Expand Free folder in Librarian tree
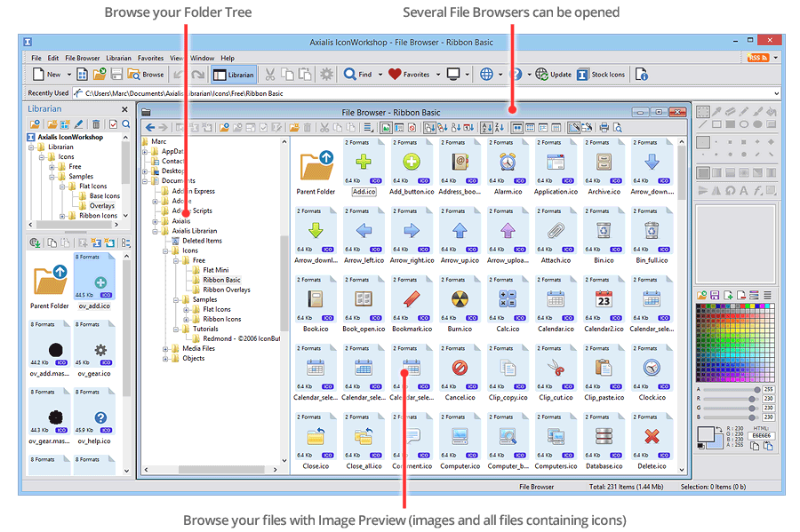The width and height of the screenshot is (800, 532). (x=52, y=167)
